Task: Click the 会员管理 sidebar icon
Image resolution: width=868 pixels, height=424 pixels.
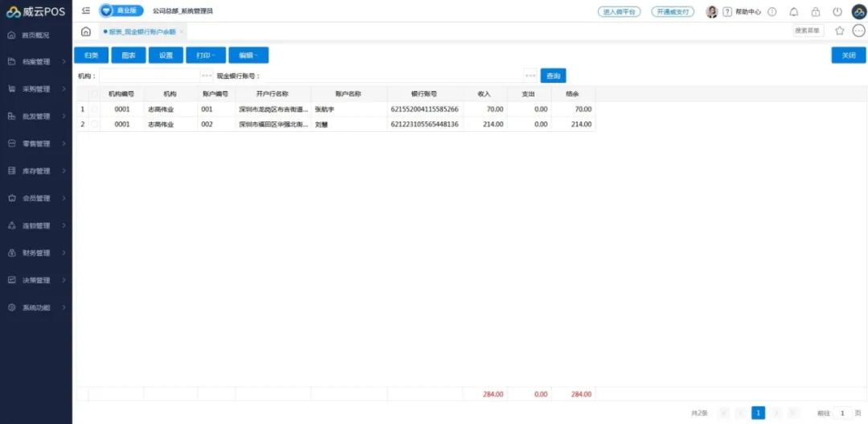Action: coord(11,199)
